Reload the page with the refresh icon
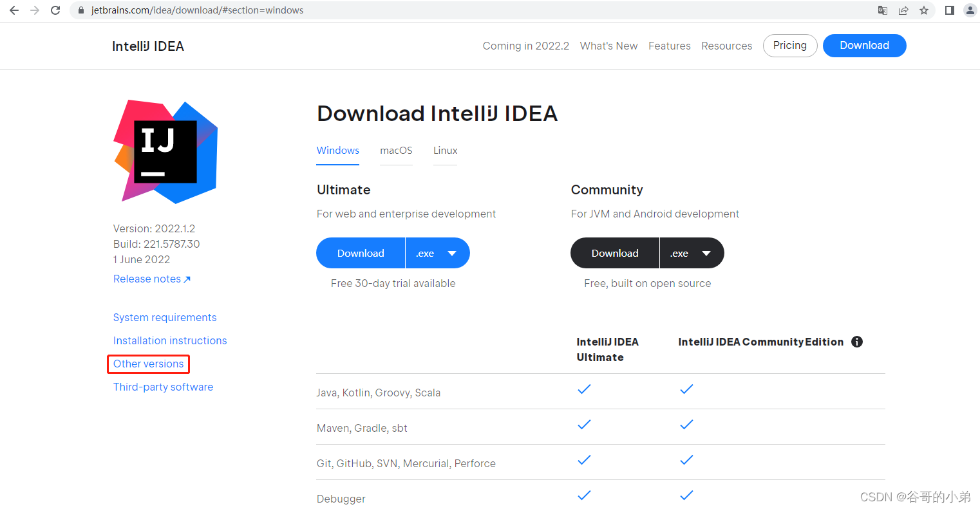Viewport: 980px width, 509px height. point(55,10)
